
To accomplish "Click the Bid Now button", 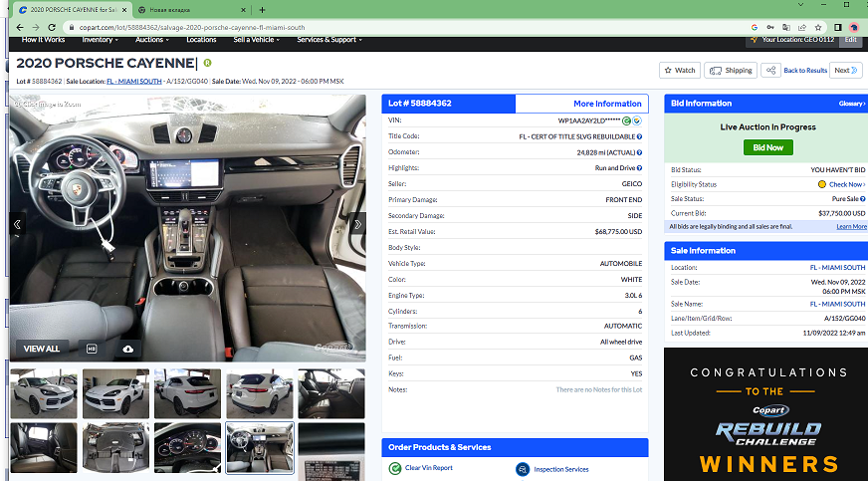I will (x=767, y=147).
